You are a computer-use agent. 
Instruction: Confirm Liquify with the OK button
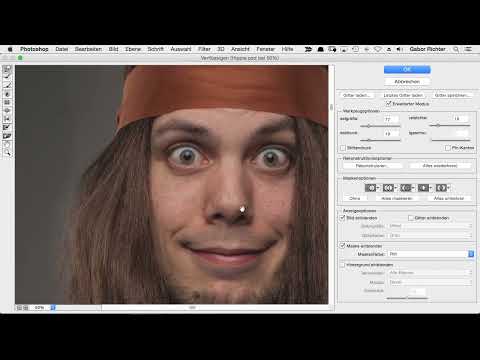click(407, 69)
